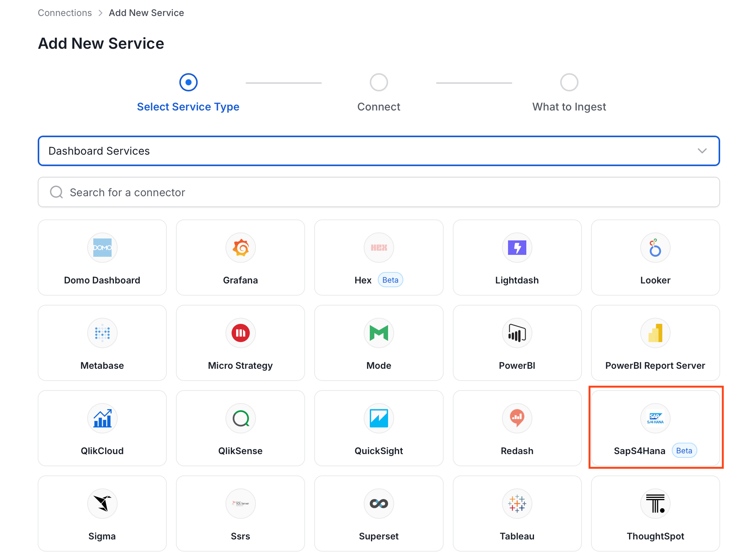751x560 pixels.
Task: Choose the Grafana logo icon
Action: (240, 248)
